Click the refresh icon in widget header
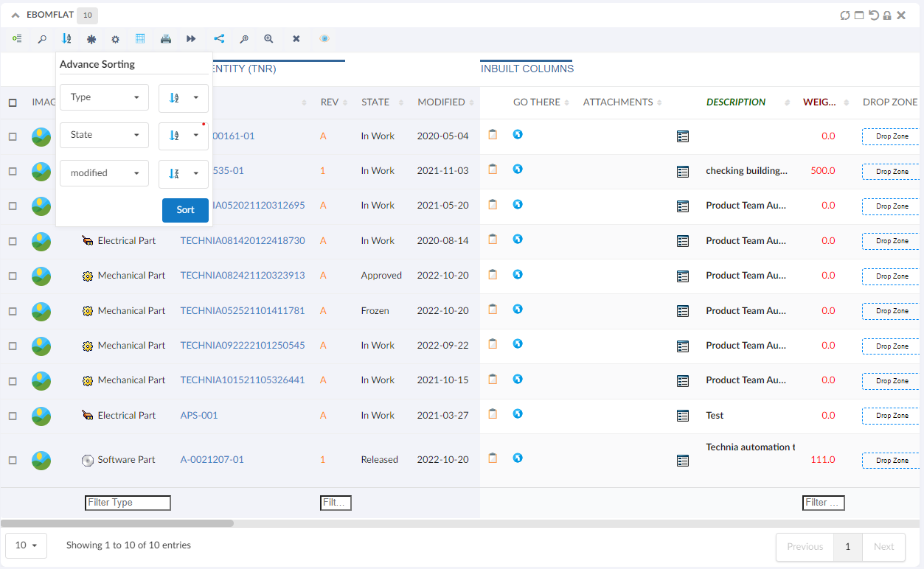 coord(845,15)
